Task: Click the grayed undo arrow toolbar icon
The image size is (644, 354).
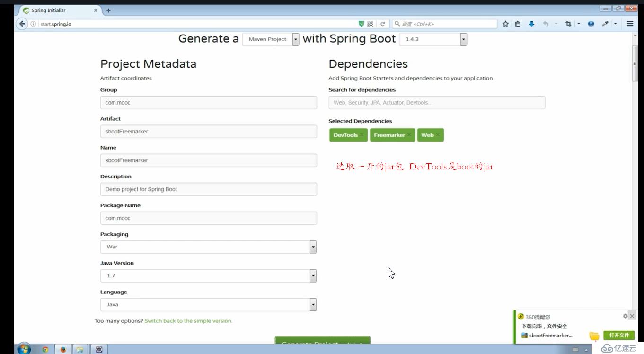Action: point(546,24)
